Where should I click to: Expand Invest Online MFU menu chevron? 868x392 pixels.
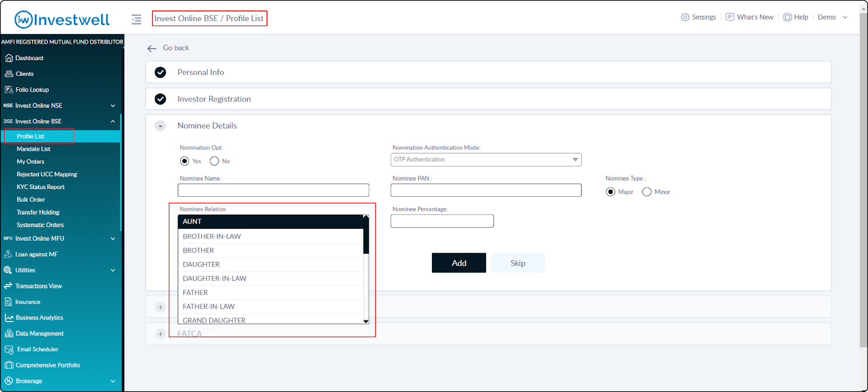113,239
